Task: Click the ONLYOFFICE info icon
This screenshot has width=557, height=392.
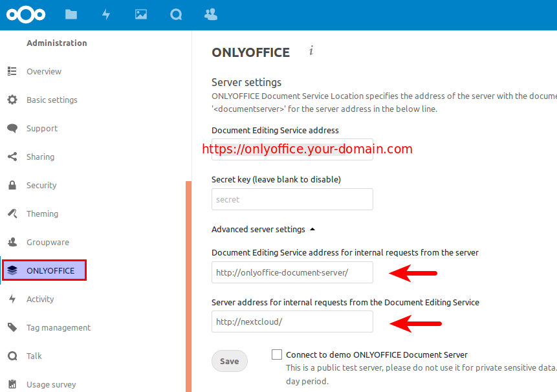Action: coord(311,51)
